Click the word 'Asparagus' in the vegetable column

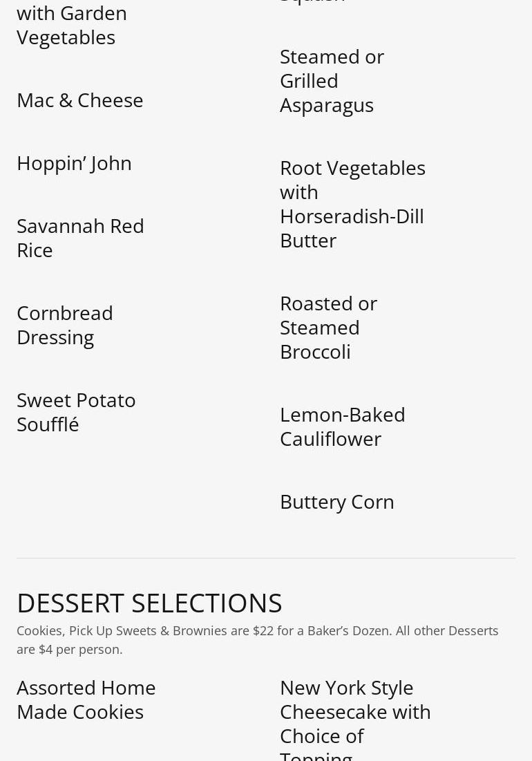coord(327,106)
